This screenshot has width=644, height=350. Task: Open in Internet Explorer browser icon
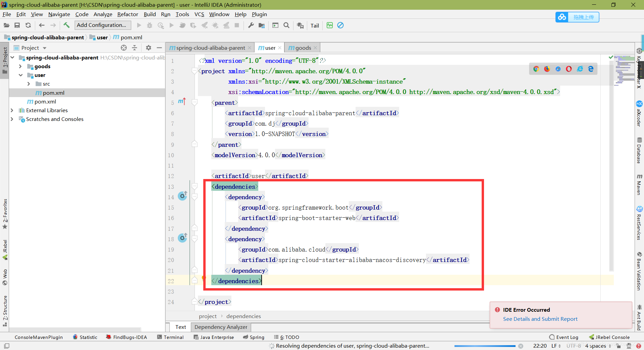point(580,69)
